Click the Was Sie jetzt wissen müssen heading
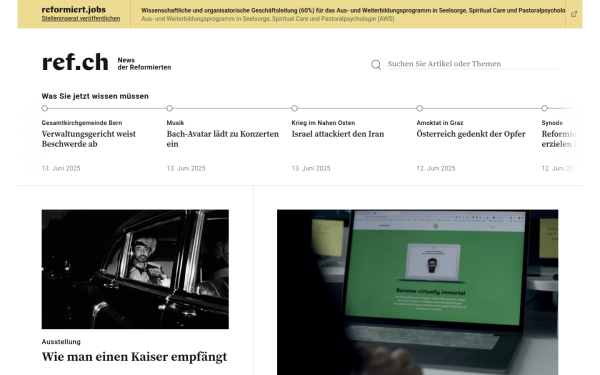 (x=95, y=96)
